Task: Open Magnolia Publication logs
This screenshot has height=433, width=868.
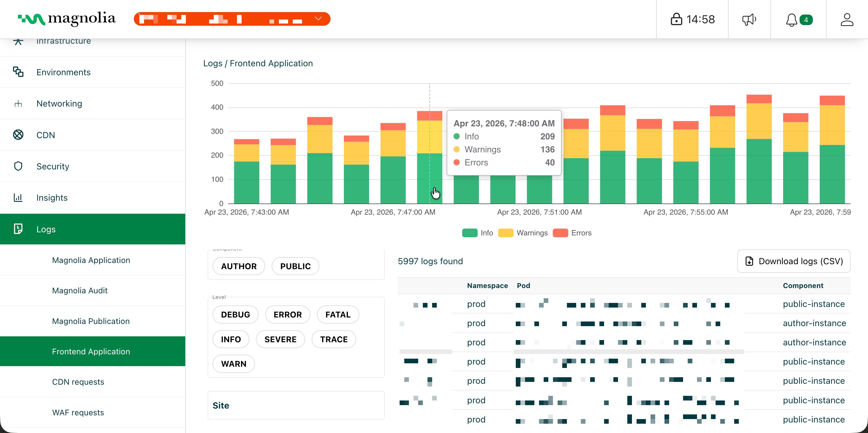Action: 93,321
